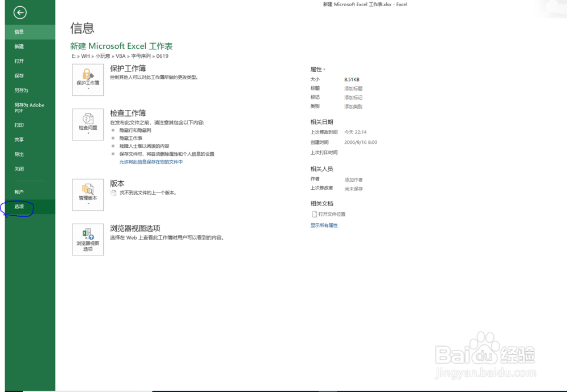
Task: Click the 相关人员 heading
Action: click(322, 169)
